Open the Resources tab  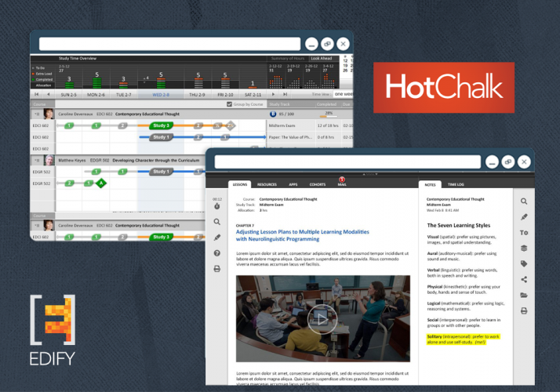click(x=267, y=184)
